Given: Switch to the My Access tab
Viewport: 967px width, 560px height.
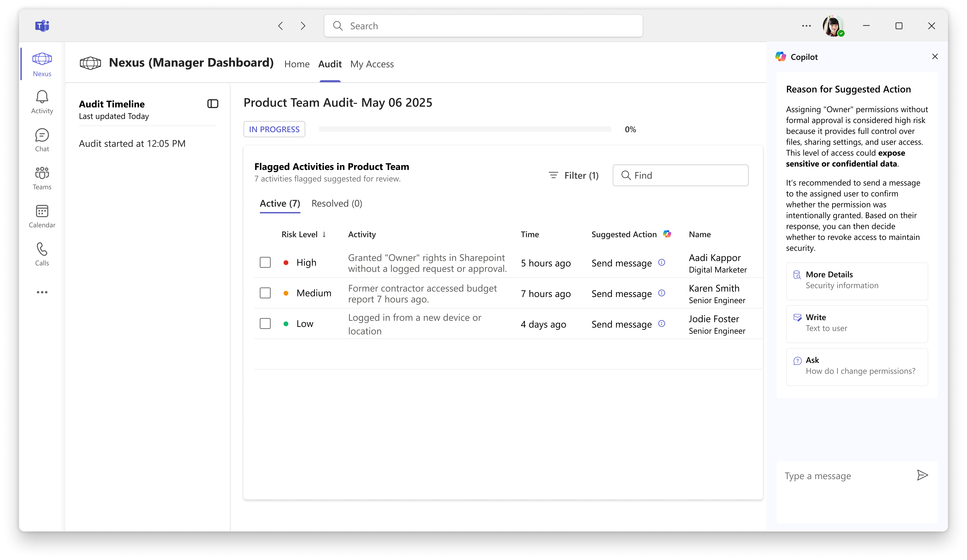Looking at the screenshot, I should 372,64.
